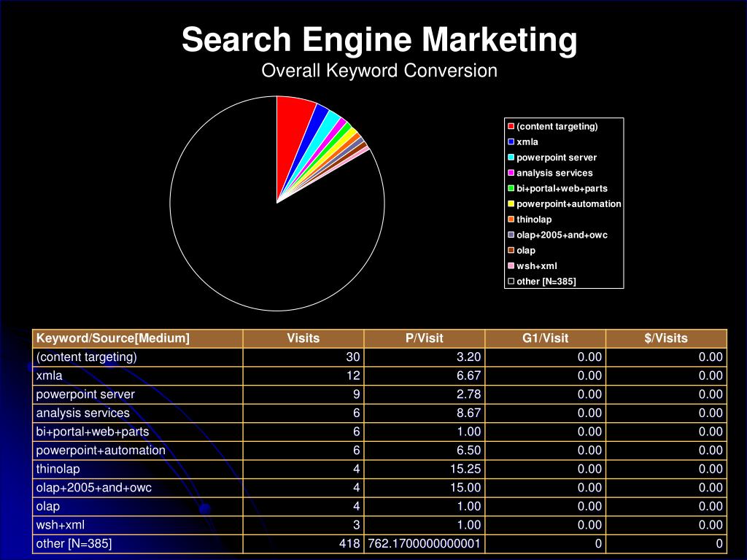Click the '$/Visits' column header
The image size is (747, 560).
[666, 338]
